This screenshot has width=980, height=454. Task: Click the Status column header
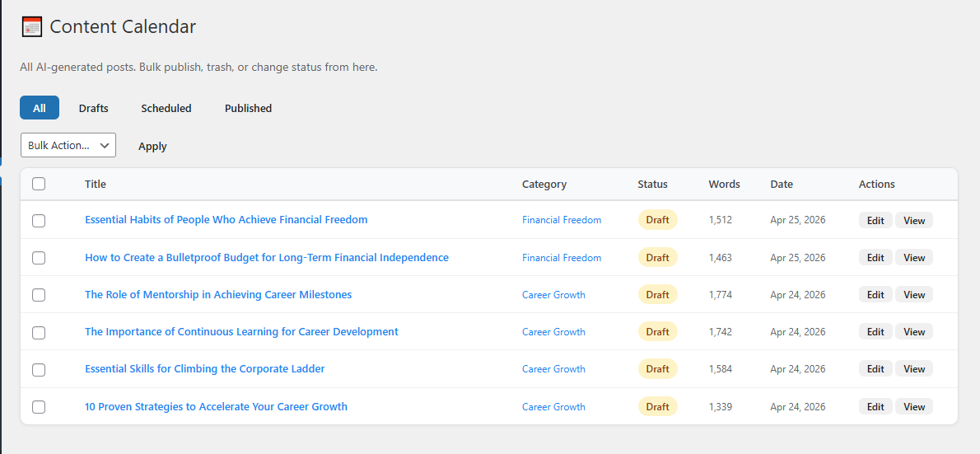point(652,184)
